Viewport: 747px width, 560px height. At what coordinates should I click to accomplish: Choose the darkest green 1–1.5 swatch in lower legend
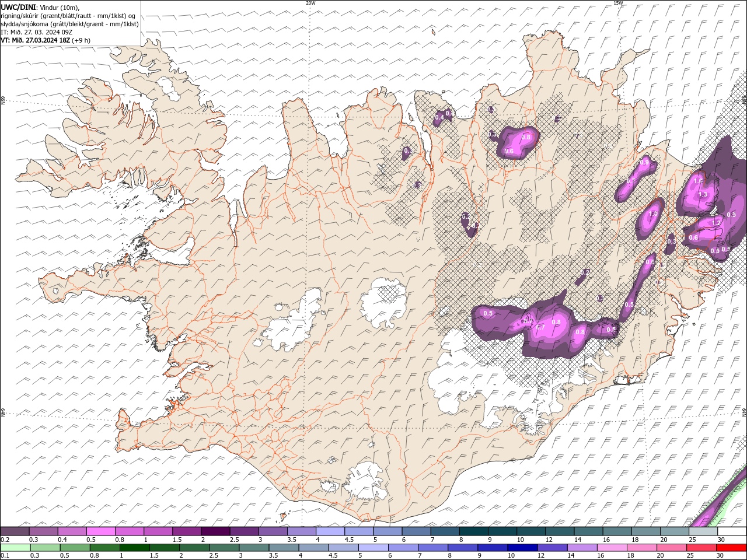point(135,548)
